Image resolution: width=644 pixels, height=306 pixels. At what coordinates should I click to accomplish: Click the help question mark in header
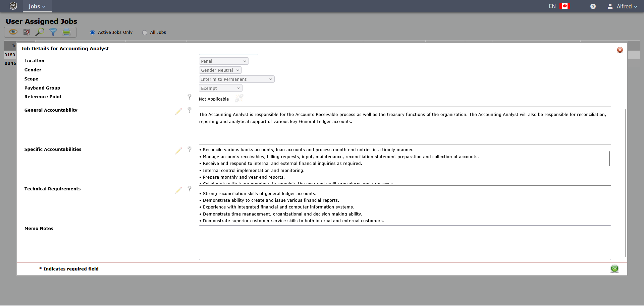(593, 6)
